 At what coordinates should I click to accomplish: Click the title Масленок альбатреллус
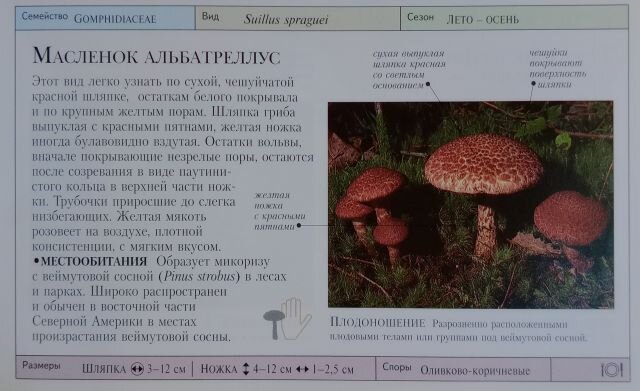coord(156,56)
